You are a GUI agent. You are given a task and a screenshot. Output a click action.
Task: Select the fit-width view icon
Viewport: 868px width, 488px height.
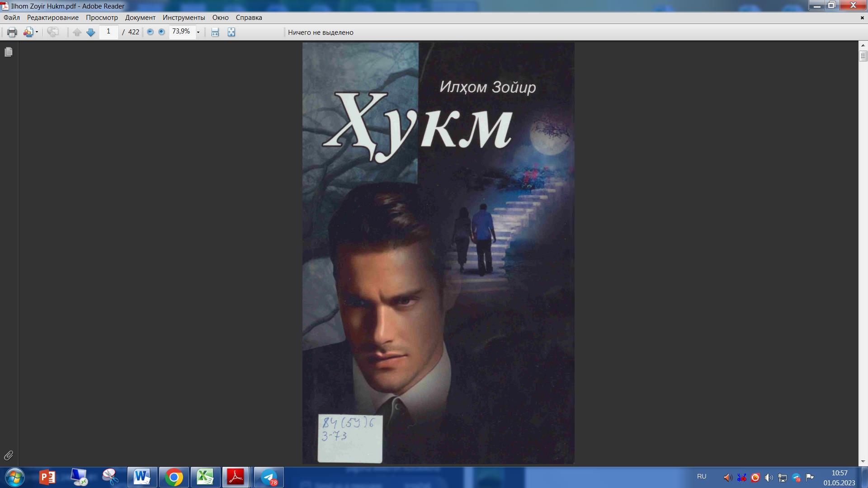214,32
